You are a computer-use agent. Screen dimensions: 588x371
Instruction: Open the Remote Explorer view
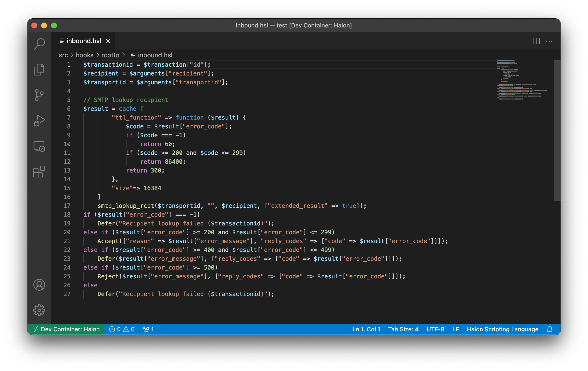tap(39, 146)
